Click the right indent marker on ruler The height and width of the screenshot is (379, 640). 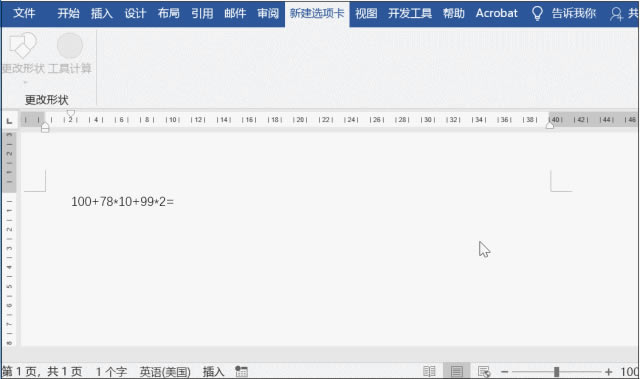point(550,126)
